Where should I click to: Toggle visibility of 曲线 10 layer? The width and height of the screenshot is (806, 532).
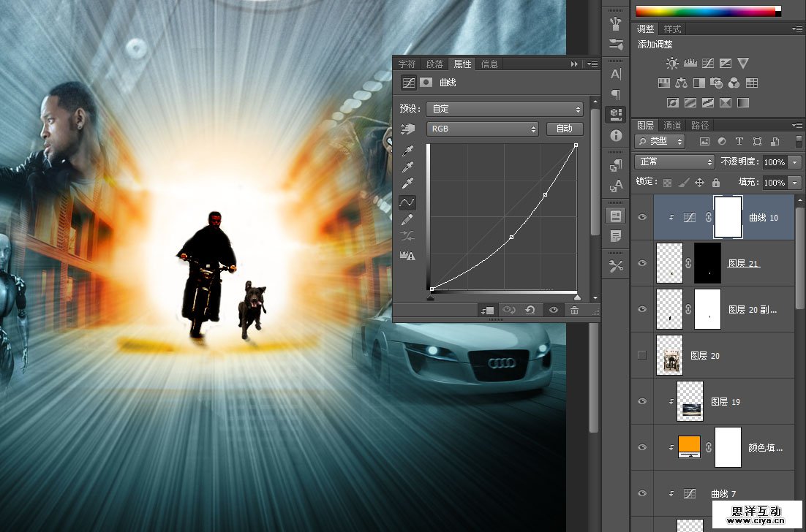pos(642,217)
